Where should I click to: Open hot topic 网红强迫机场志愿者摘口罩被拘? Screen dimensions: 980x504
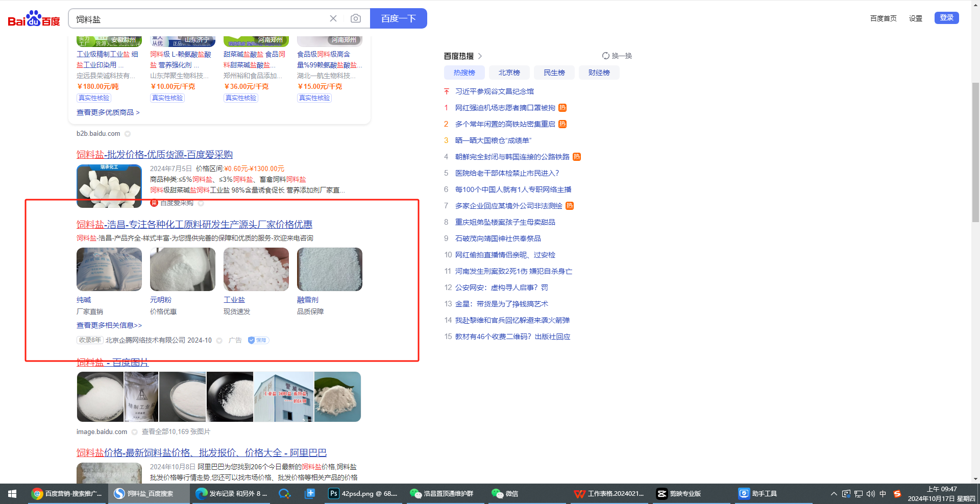click(x=505, y=108)
